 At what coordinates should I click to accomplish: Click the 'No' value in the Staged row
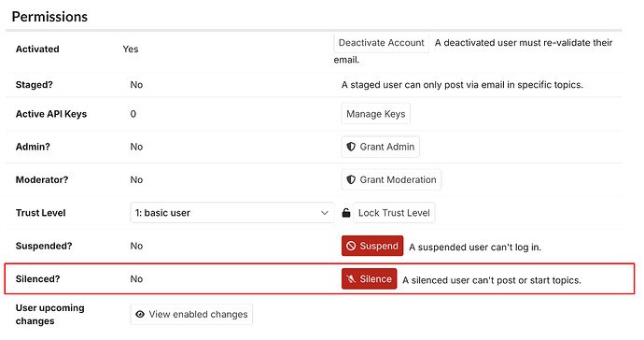136,85
